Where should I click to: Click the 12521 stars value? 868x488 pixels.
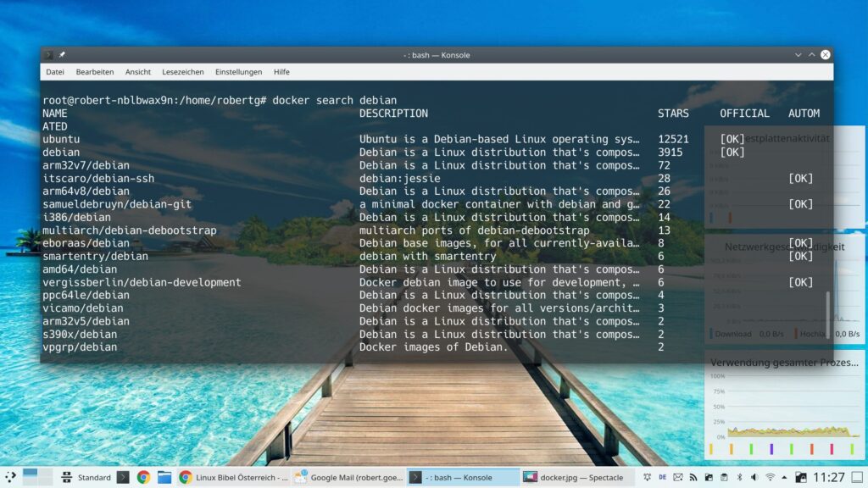673,140
